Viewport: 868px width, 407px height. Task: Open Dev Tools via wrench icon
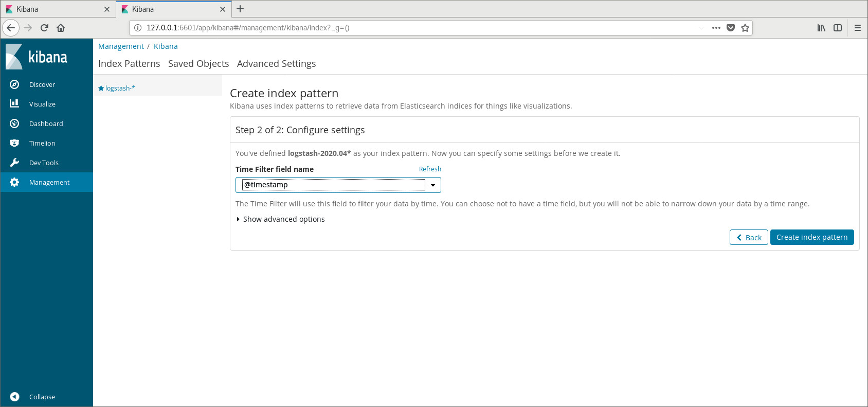[x=14, y=163]
